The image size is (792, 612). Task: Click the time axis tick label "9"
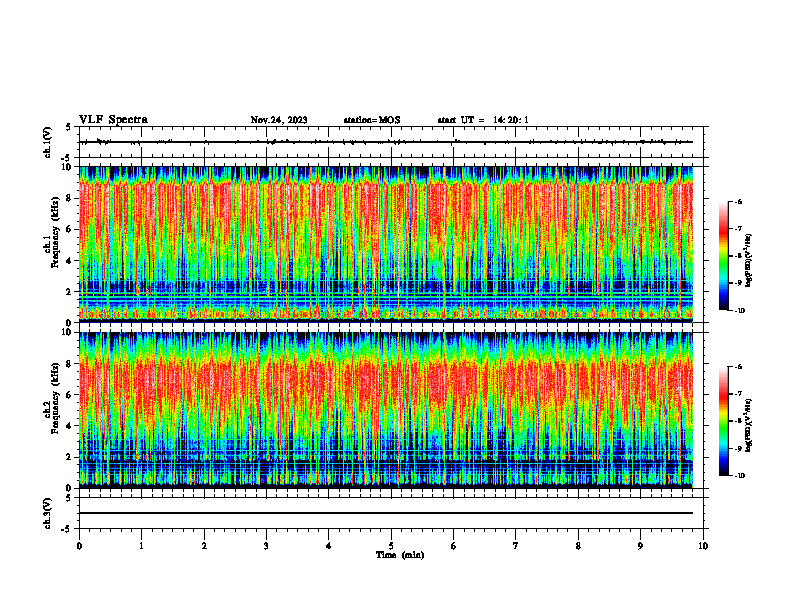coord(640,546)
